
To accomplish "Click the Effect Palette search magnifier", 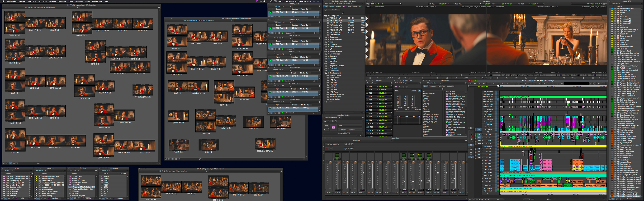I will tap(442, 89).
